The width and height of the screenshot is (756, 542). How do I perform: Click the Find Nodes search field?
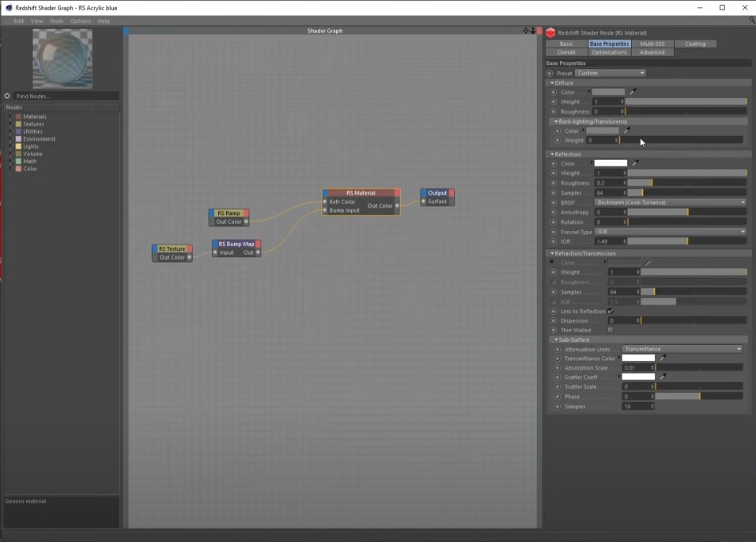pos(66,96)
